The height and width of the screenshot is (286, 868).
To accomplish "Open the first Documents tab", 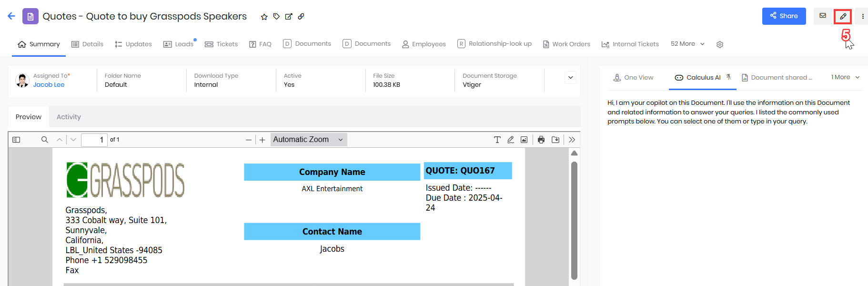I will tap(307, 44).
